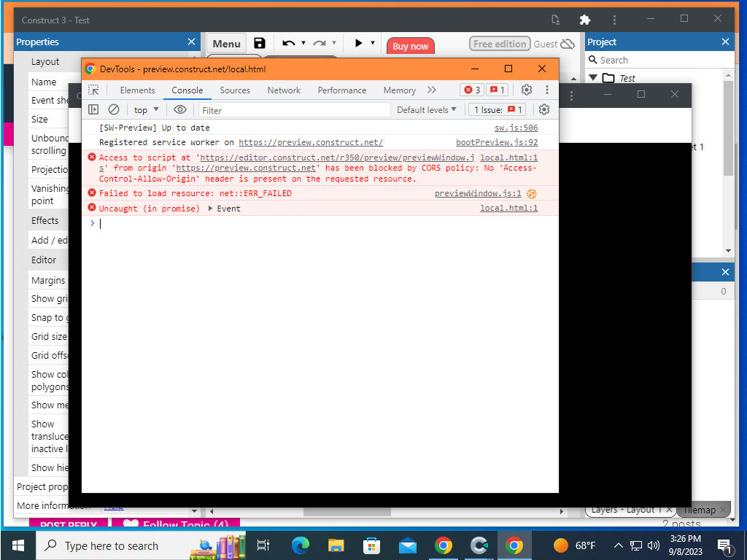747x560 pixels.
Task: Show more DevTools tabs with the double chevron
Action: tap(432, 90)
